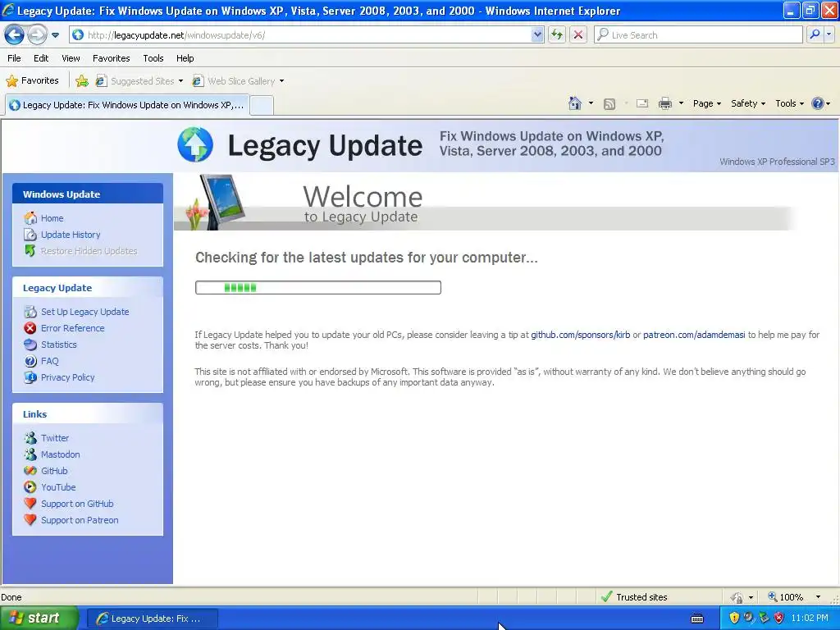Viewport: 840px width, 630px height.
Task: Open Suggested Sites dropdown
Action: tap(139, 81)
